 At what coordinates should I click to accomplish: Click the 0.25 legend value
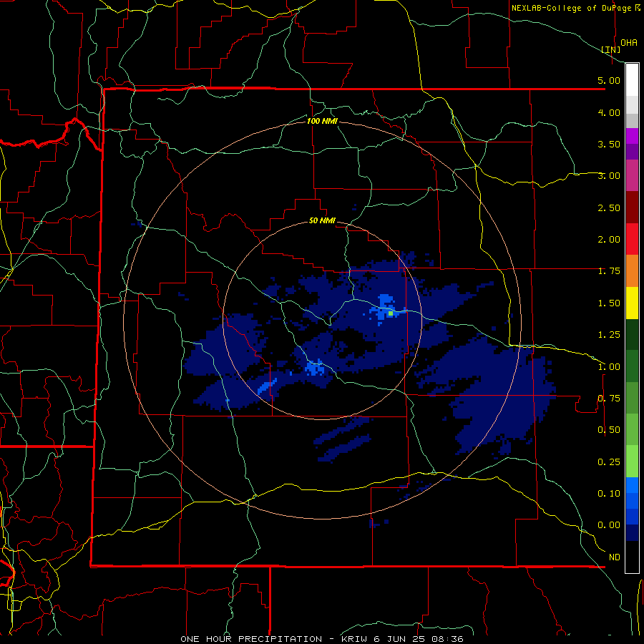609,462
